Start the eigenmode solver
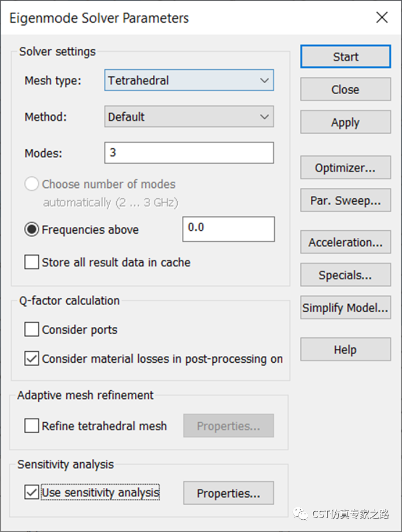 tap(346, 56)
